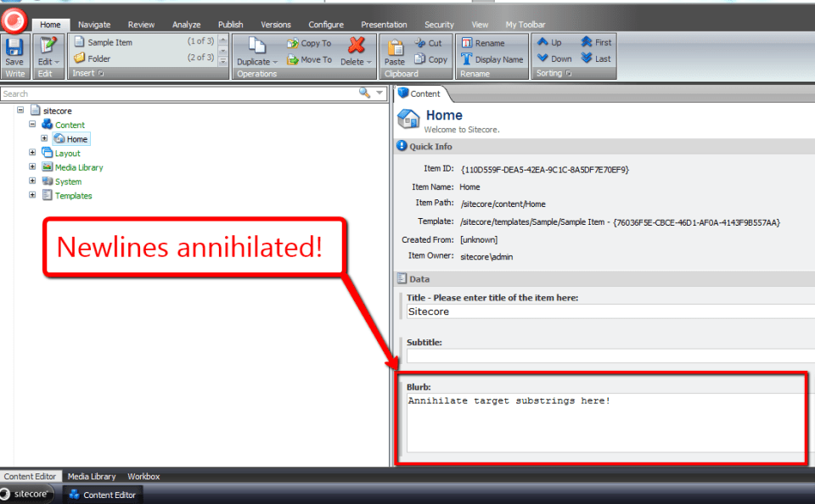Switch to the Workbox bottom tab
The height and width of the screenshot is (504, 815).
coord(143,477)
